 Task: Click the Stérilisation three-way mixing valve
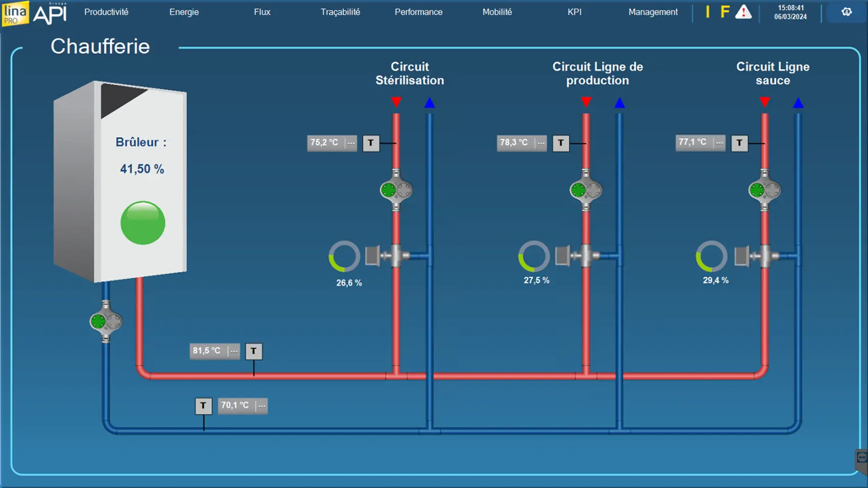pyautogui.click(x=396, y=256)
